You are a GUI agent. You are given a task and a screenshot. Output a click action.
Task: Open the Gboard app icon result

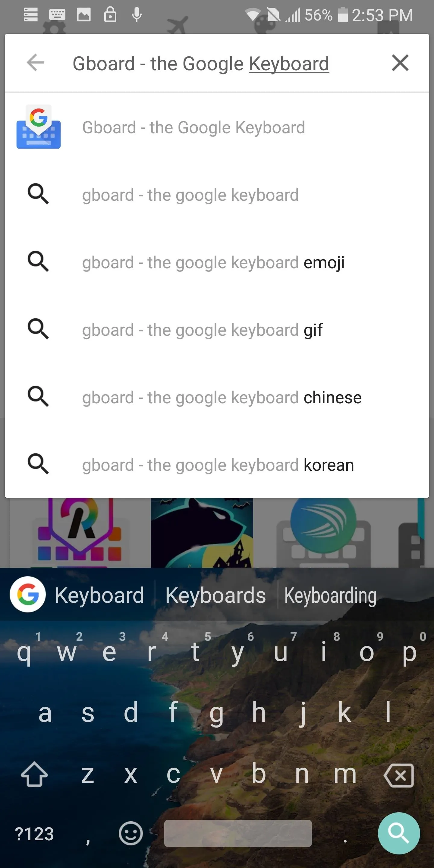38,127
